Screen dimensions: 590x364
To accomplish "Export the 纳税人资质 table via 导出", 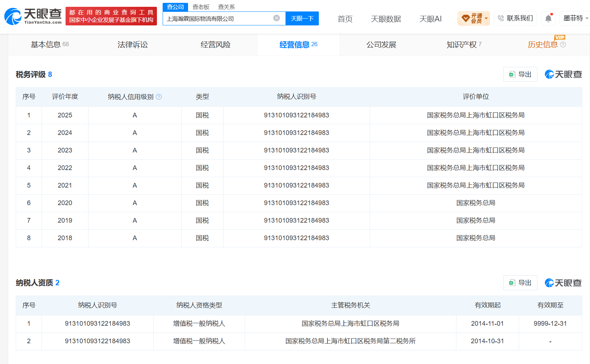I will 520,283.
